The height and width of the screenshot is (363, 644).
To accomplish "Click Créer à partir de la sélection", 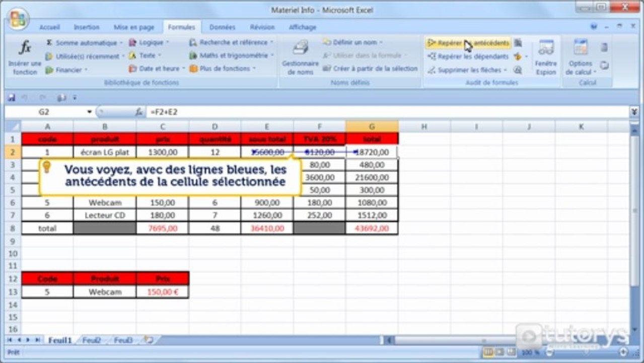I will pos(370,69).
